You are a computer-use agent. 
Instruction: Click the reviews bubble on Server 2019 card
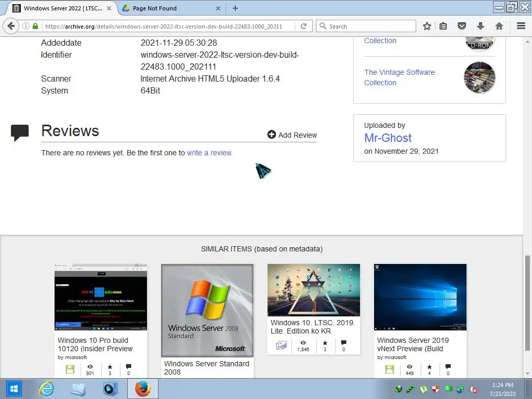tap(448, 367)
